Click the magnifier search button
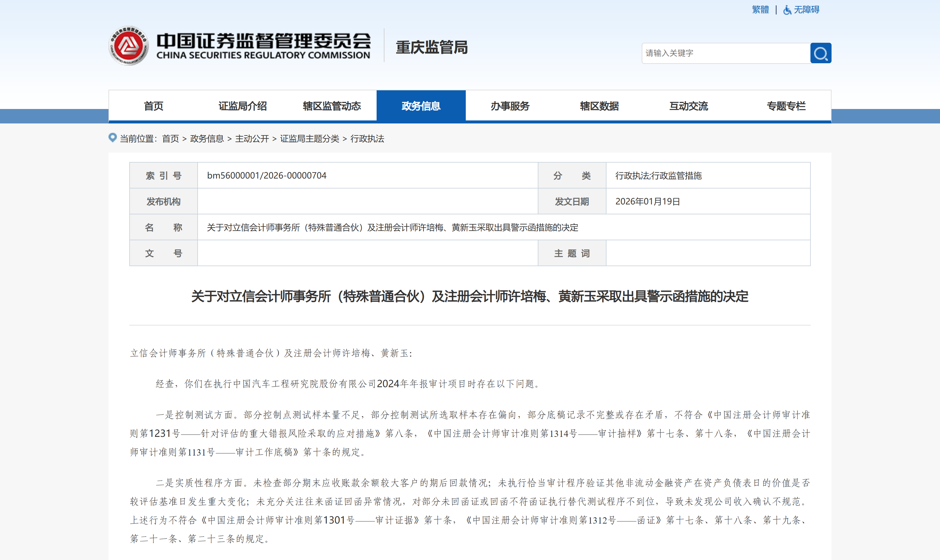This screenshot has height=560, width=940. [x=820, y=53]
